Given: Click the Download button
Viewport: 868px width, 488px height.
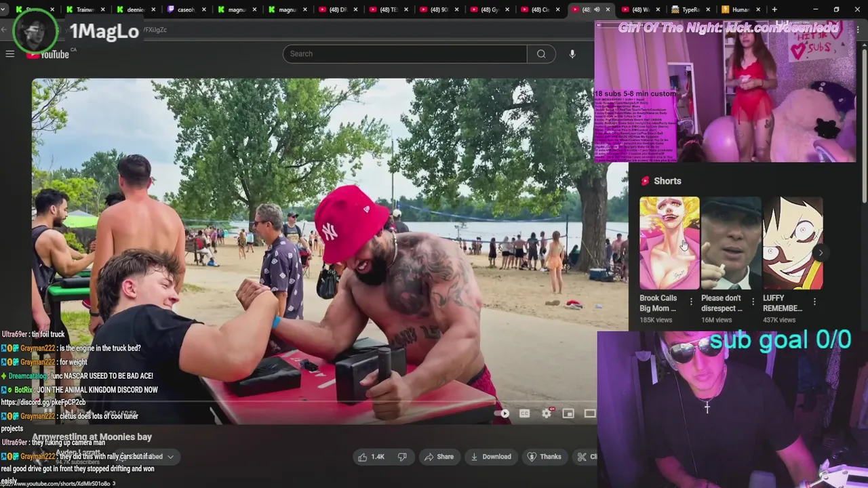Looking at the screenshot, I should (x=491, y=457).
